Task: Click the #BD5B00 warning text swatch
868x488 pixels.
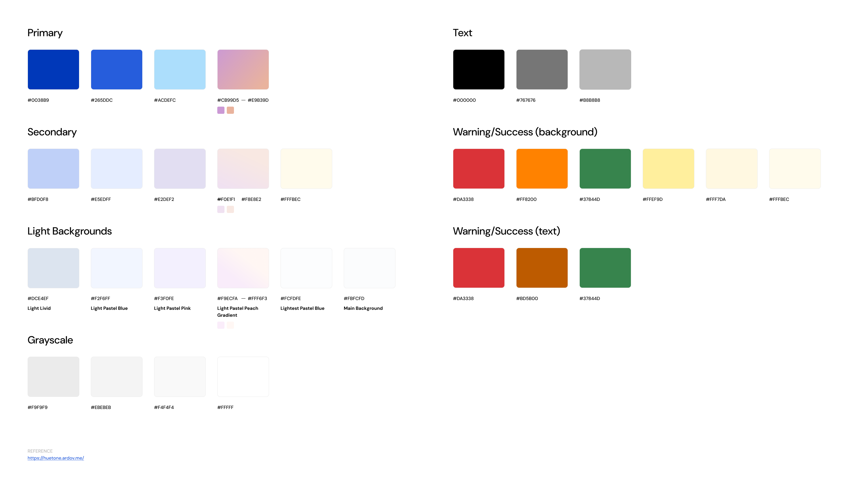Action: (x=542, y=268)
